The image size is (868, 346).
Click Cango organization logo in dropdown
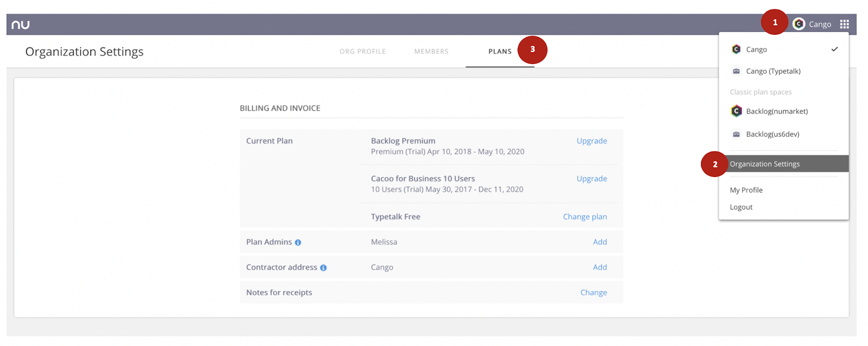tap(736, 49)
